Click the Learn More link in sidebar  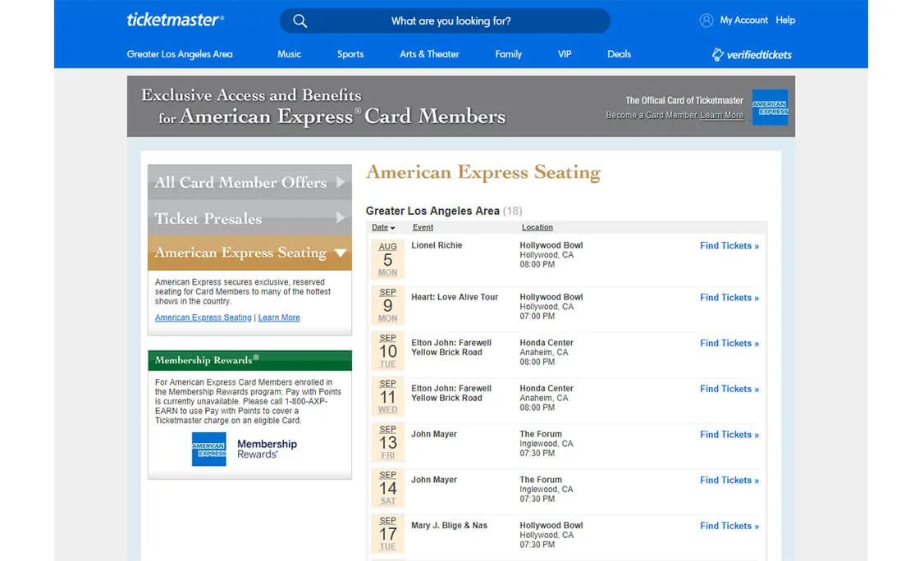(279, 317)
